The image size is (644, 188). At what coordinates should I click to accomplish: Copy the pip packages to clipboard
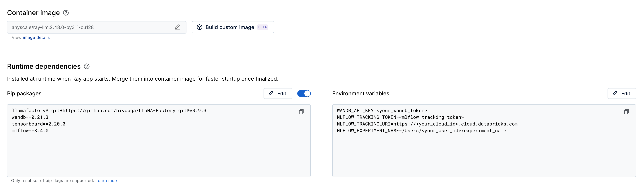coord(301,112)
